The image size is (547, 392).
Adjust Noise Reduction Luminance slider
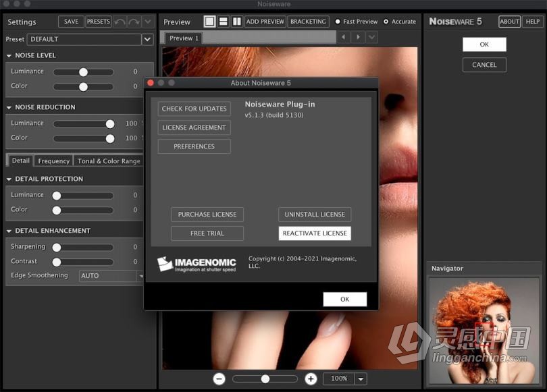(x=83, y=124)
